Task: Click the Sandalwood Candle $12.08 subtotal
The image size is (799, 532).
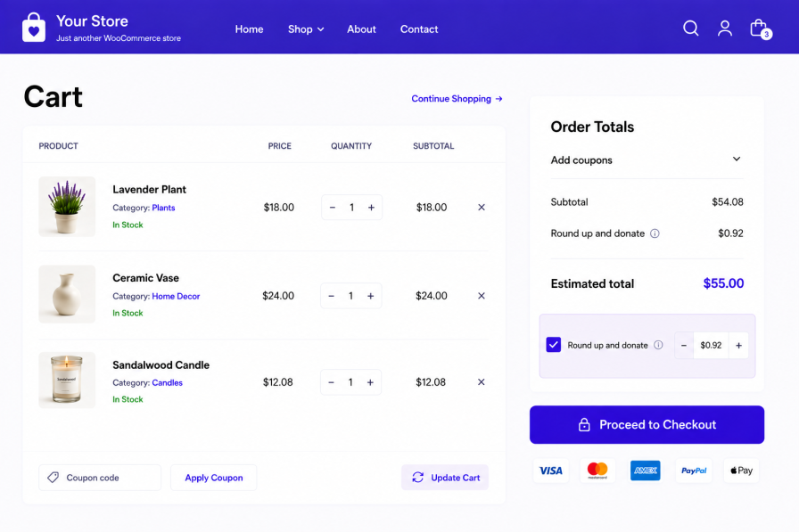Action: click(431, 381)
